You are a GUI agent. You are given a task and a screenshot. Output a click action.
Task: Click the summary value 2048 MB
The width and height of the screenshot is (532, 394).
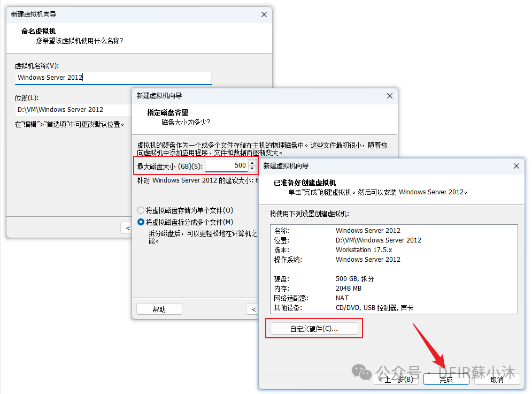click(349, 289)
